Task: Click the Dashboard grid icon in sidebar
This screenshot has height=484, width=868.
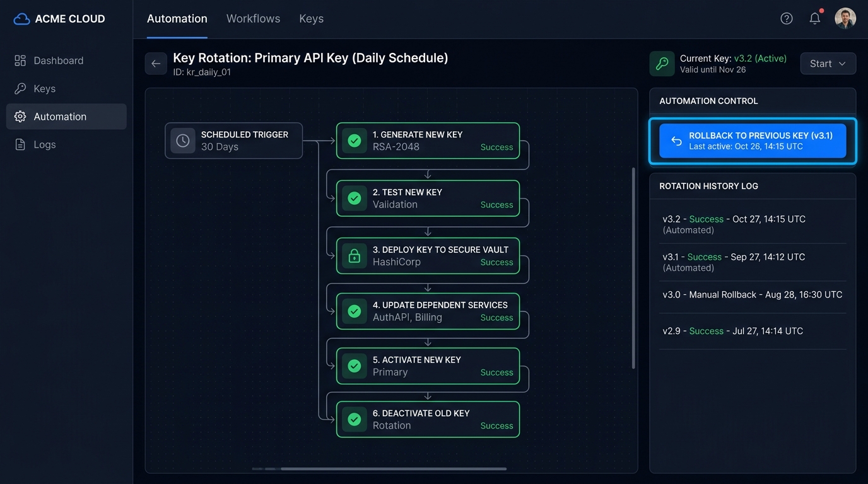Action: pyautogui.click(x=20, y=60)
